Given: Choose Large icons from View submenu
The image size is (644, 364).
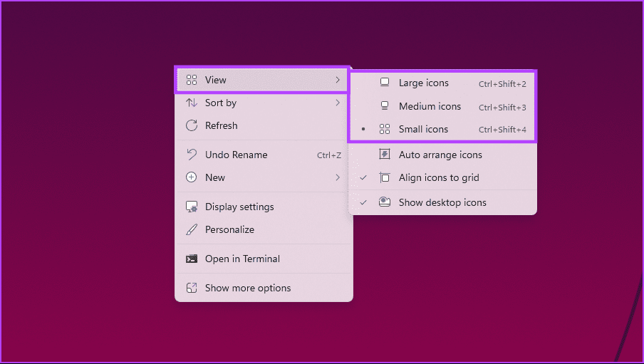Looking at the screenshot, I should pos(443,83).
